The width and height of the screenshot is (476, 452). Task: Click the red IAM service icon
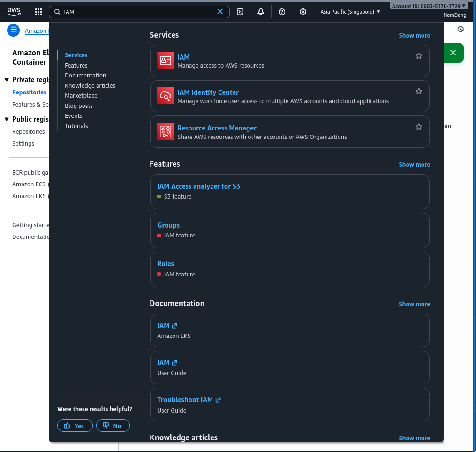165,60
